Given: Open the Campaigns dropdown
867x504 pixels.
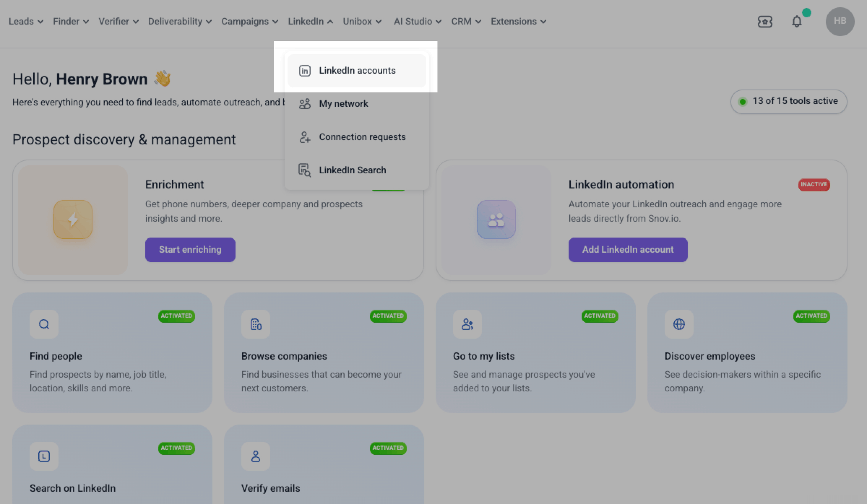Looking at the screenshot, I should tap(250, 21).
